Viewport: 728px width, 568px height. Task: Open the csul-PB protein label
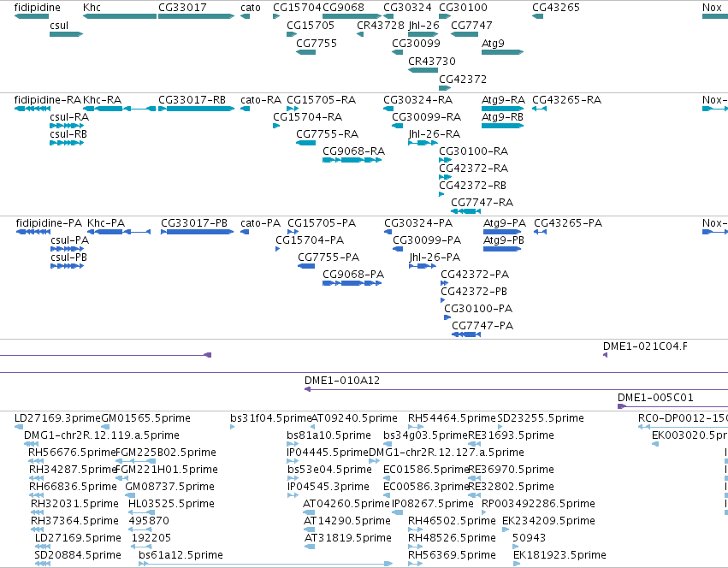tap(68, 257)
